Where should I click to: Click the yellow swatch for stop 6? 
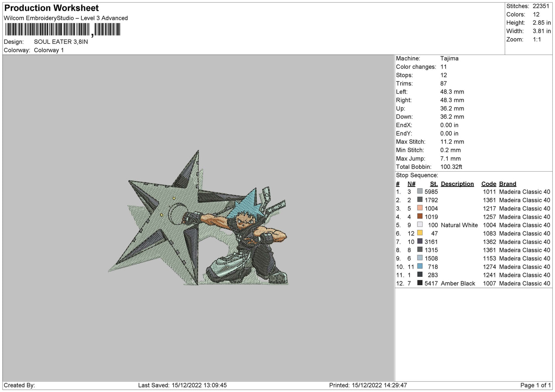pyautogui.click(x=420, y=233)
